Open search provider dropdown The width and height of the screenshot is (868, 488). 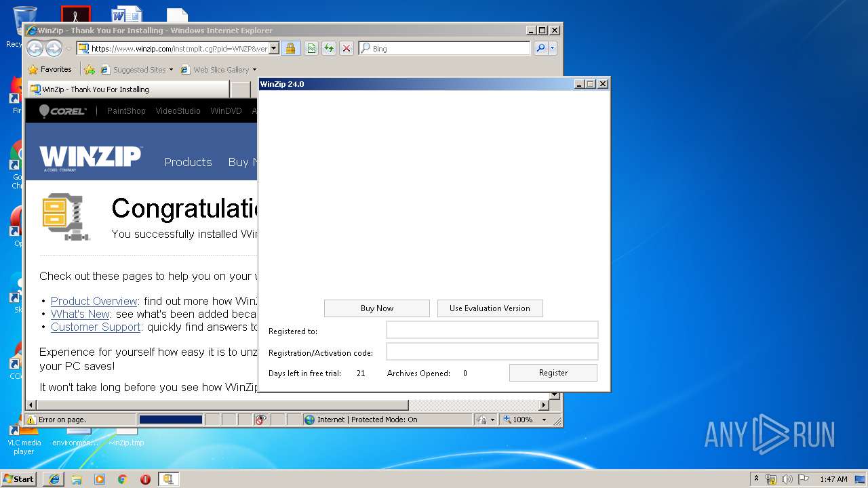tap(553, 48)
